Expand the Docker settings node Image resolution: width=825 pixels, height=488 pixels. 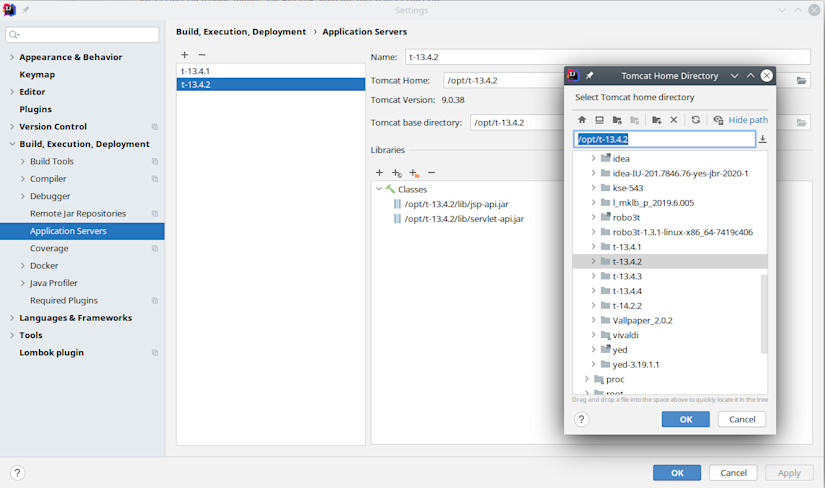click(x=22, y=265)
